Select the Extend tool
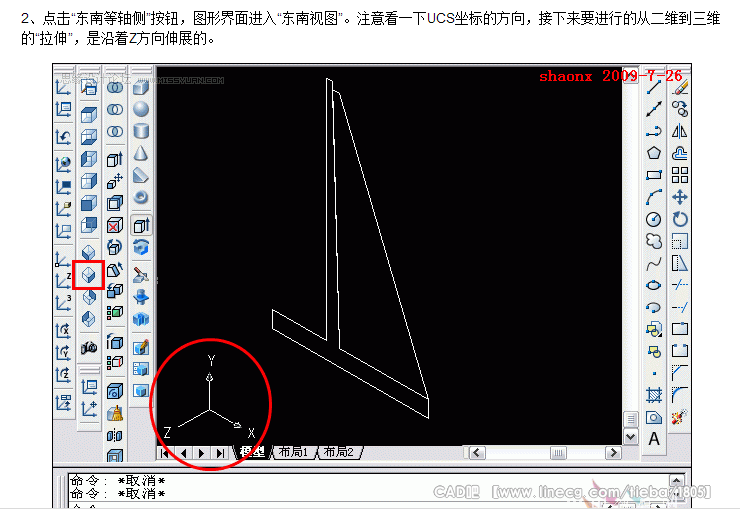The height and width of the screenshot is (509, 740). [x=680, y=308]
